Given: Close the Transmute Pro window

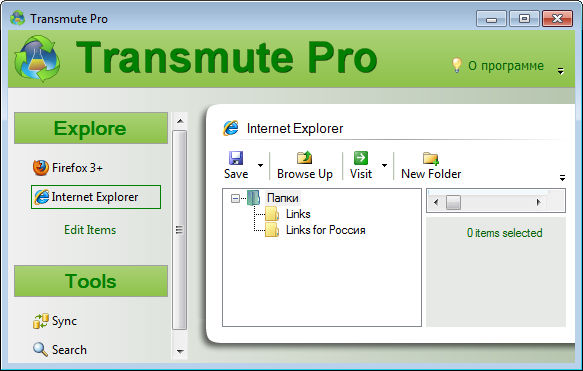Looking at the screenshot, I should click(x=557, y=19).
